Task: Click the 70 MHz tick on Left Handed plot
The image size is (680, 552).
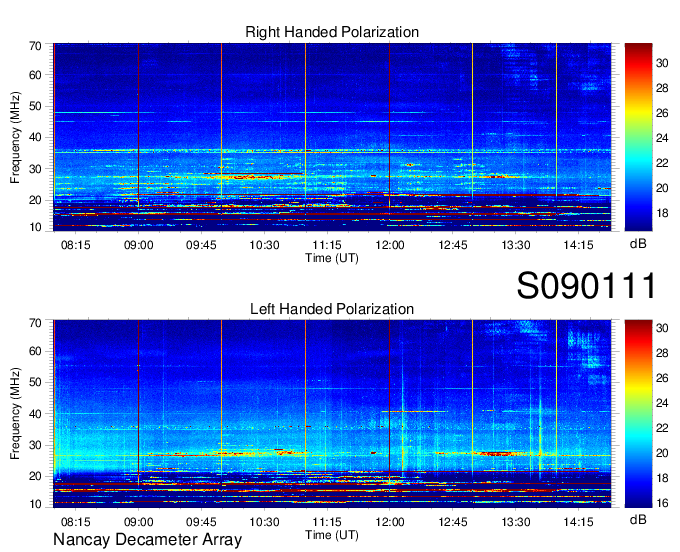Action: [35, 323]
